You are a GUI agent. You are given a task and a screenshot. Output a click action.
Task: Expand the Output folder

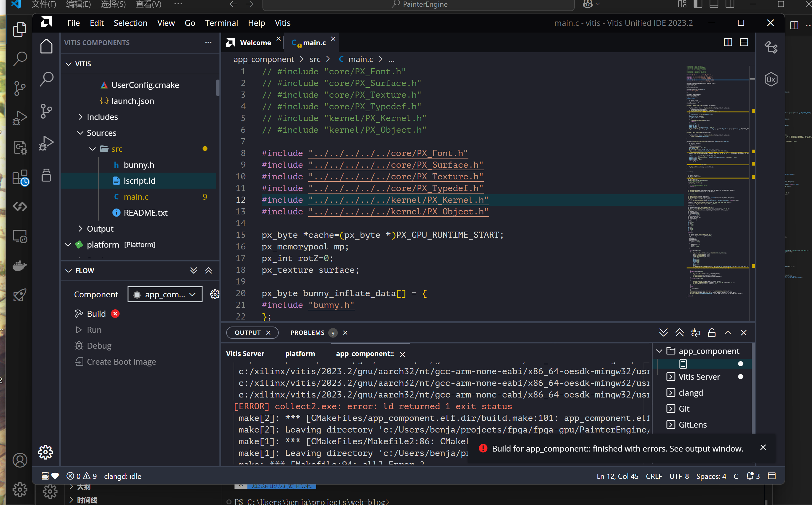[x=80, y=229]
